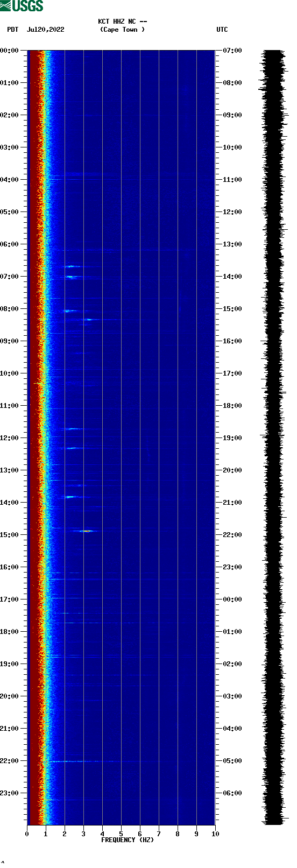Viewport: 297px width, 868px height.
Task: Select the station title KCT HHZ NC --
Action: click(122, 22)
